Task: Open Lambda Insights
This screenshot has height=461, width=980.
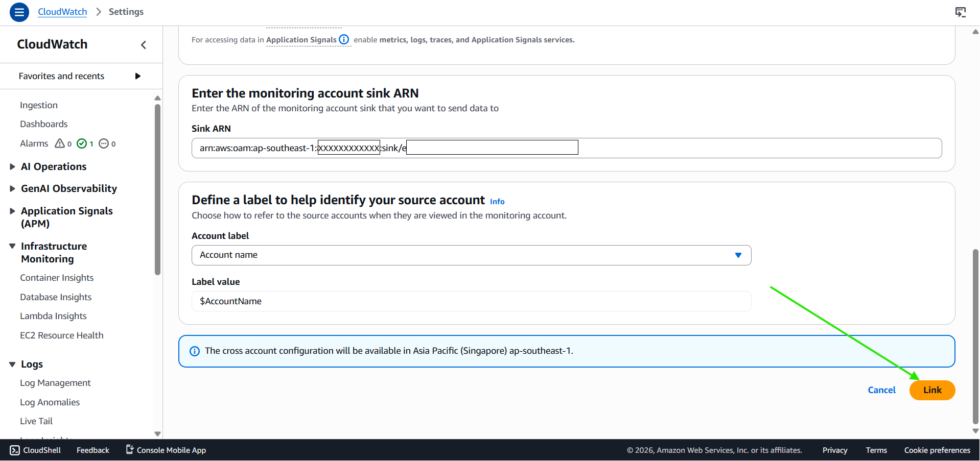Action: pos(53,316)
